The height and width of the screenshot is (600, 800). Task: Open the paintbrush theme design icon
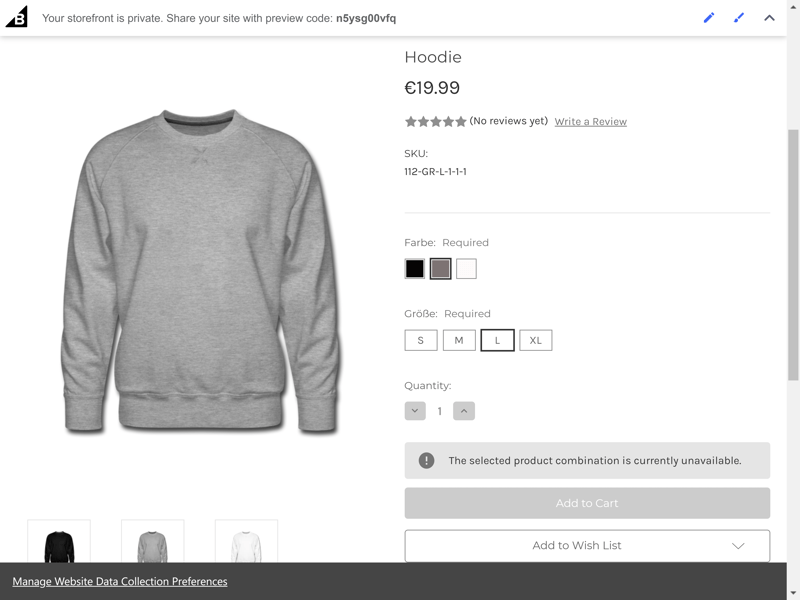[739, 18]
